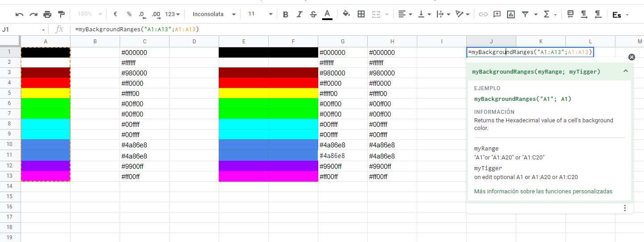Insert a comment

click(x=497, y=14)
